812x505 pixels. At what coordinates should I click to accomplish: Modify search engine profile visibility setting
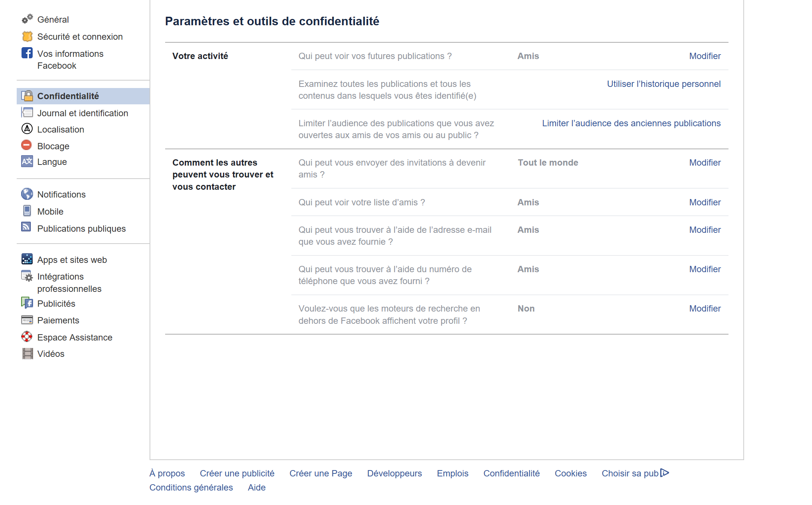[704, 309]
